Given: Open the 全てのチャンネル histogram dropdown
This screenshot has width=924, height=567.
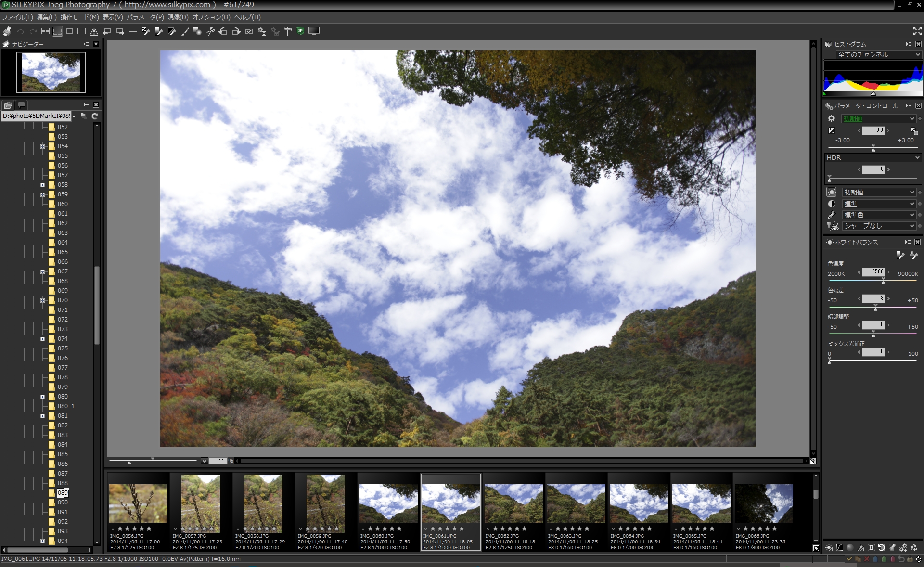Looking at the screenshot, I should pyautogui.click(x=878, y=55).
